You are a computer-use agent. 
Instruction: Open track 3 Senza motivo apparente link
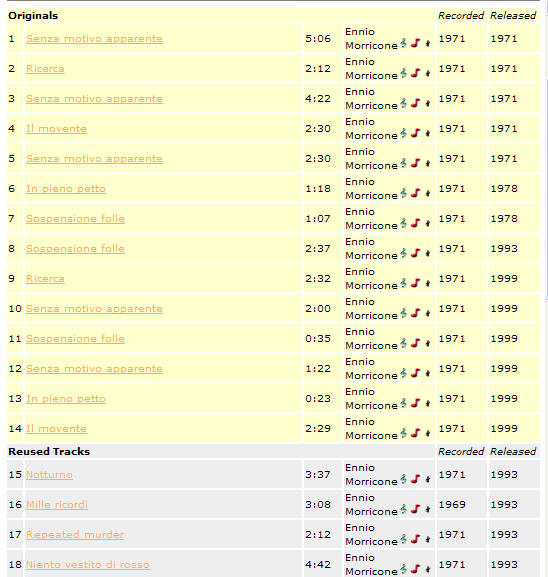(x=94, y=99)
